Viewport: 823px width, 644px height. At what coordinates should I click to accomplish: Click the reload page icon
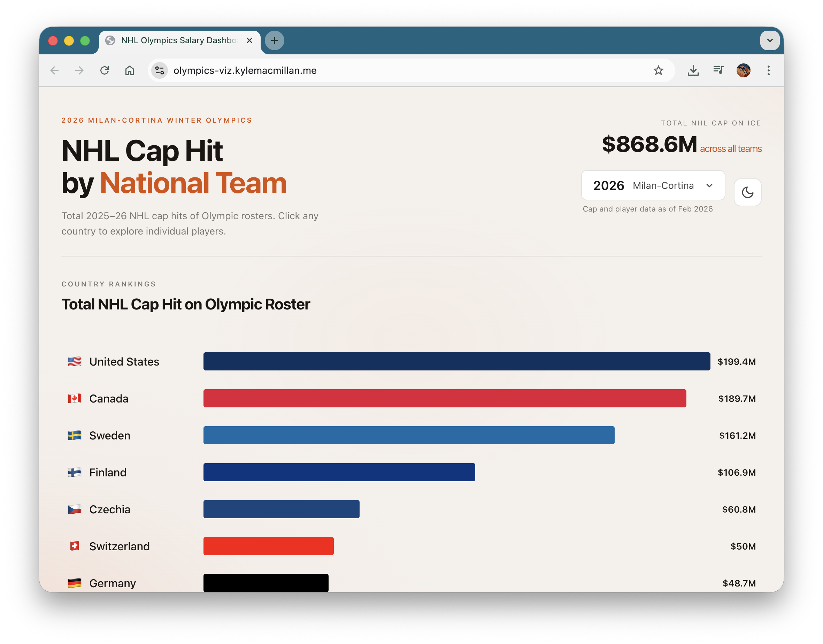point(105,70)
